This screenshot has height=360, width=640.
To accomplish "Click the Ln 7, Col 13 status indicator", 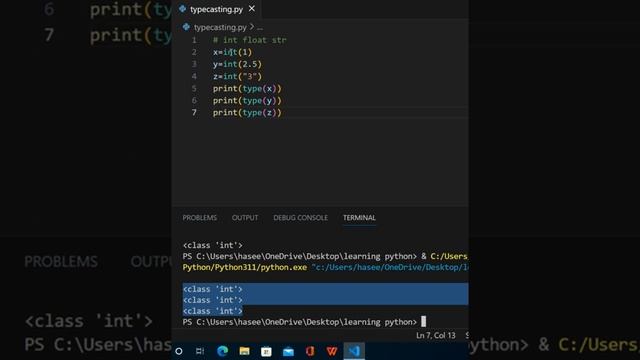I will pyautogui.click(x=436, y=336).
